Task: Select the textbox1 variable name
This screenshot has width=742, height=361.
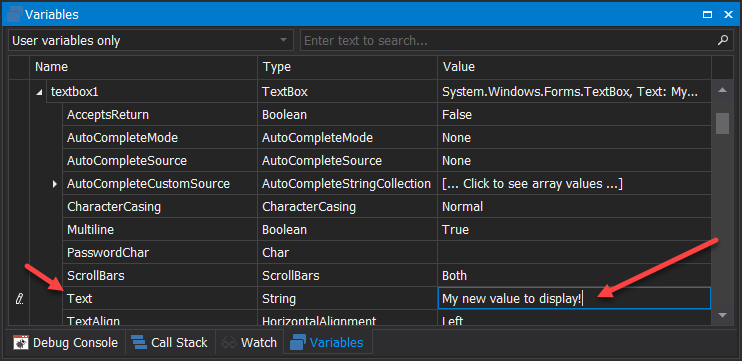Action: pos(74,92)
